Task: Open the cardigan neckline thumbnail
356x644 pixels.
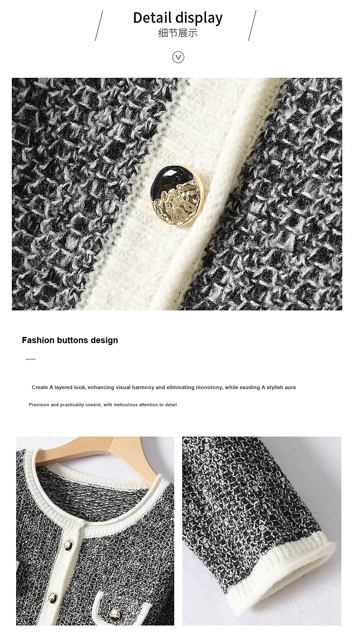Action: pyautogui.click(x=95, y=531)
